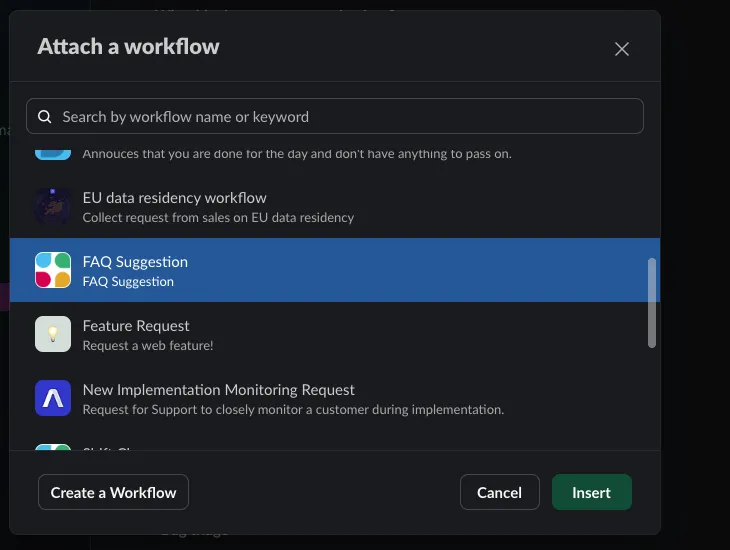Click the cut-off workflow icon at list bottom
Screen dimensions: 730x550
(x=53, y=448)
